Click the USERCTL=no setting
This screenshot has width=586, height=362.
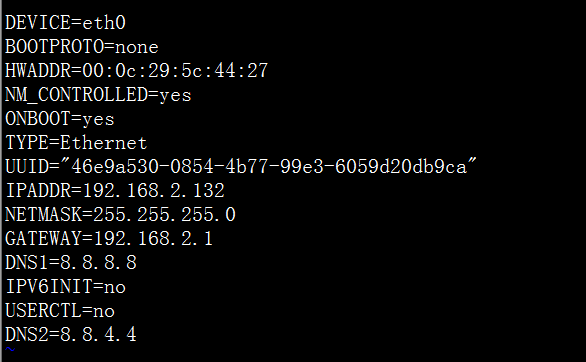point(60,311)
